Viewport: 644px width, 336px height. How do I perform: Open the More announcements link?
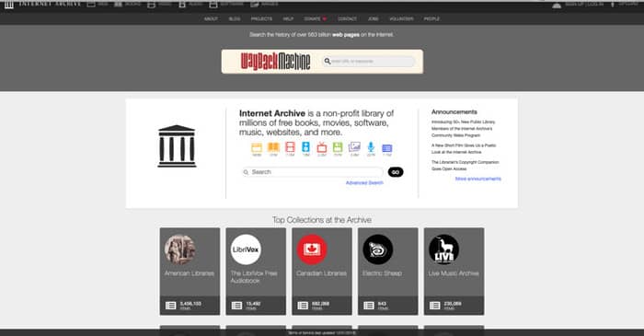(478, 179)
